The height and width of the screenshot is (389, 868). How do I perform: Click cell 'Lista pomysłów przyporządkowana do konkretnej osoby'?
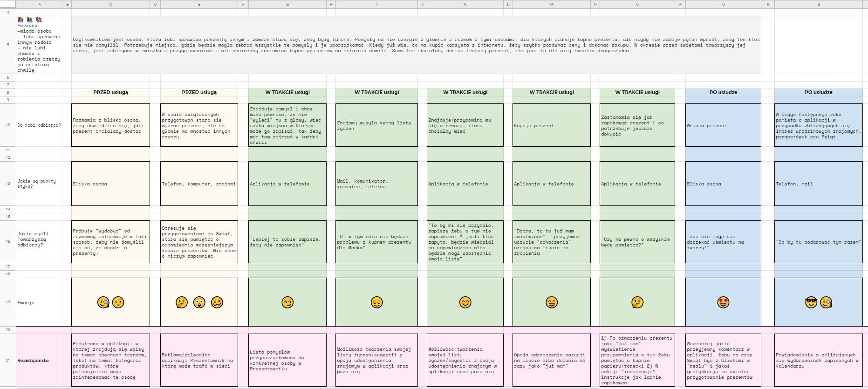[287, 360]
